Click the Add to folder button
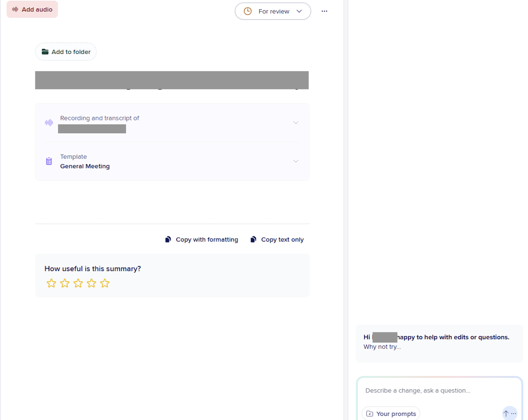Viewport: 528px width, 420px height. [66, 52]
